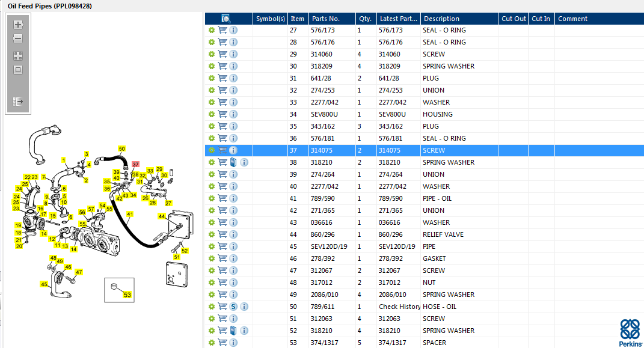Click the search icon in table header
Image resolution: width=644 pixels, height=348 pixels.
226,19
